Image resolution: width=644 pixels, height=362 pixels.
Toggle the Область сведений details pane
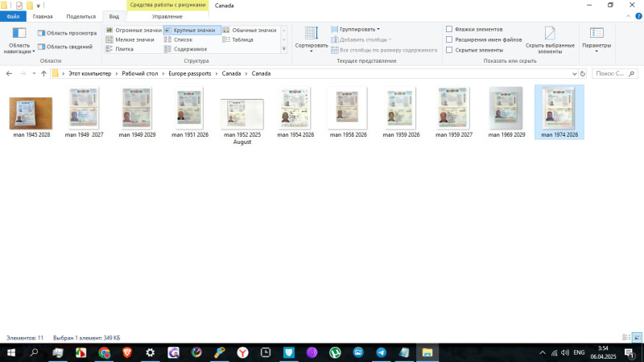64,47
